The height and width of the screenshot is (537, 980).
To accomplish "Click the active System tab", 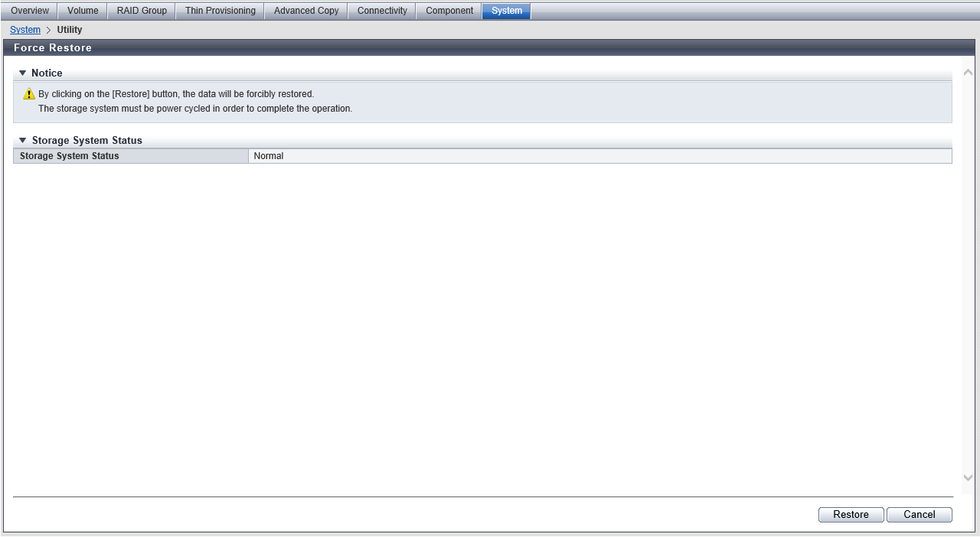I will [506, 11].
